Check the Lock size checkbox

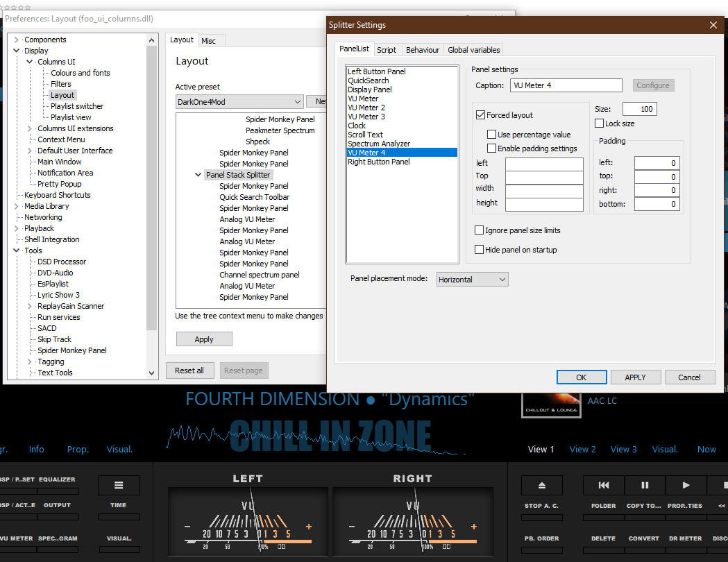pos(600,124)
